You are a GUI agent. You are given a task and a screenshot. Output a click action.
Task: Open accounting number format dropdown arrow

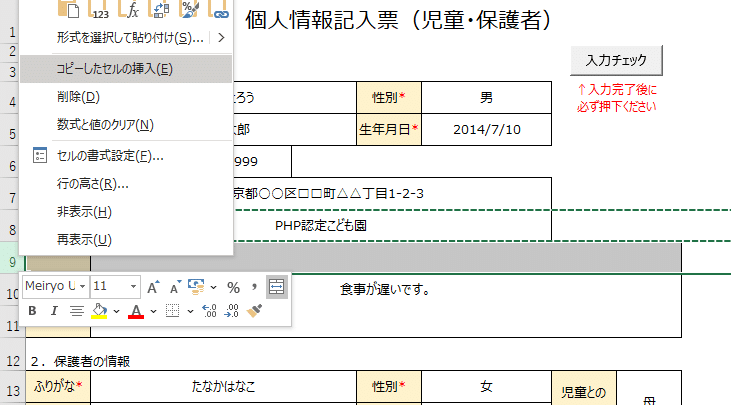click(x=213, y=288)
